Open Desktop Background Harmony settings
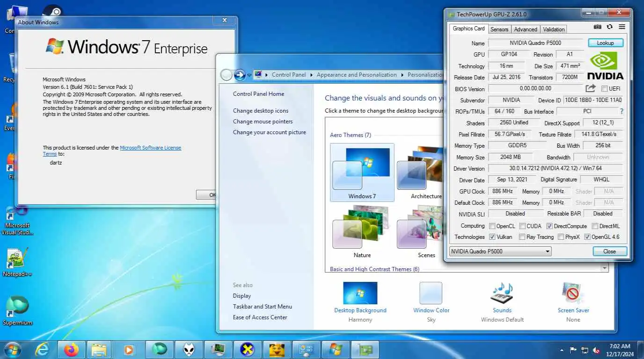 click(360, 302)
